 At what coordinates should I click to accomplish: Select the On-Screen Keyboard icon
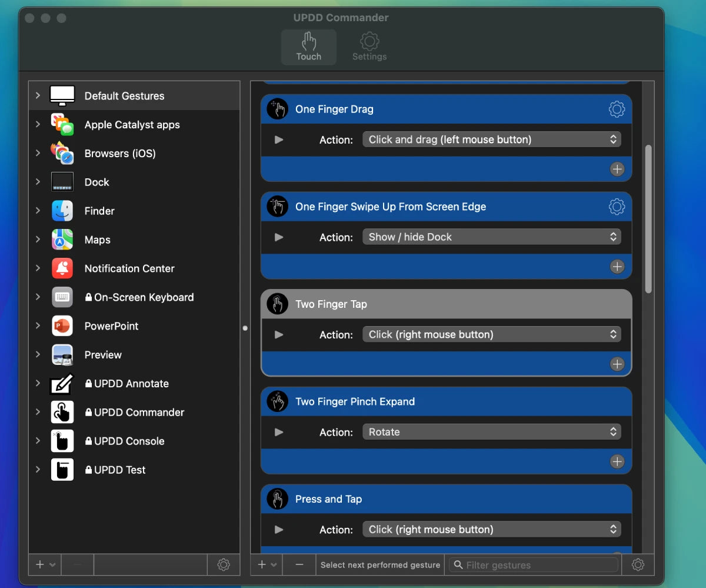[x=62, y=297]
